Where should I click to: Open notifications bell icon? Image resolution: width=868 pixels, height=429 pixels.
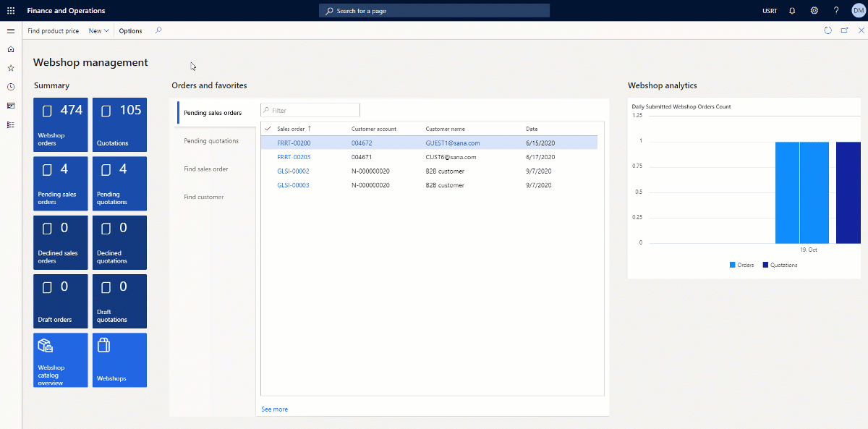[792, 11]
